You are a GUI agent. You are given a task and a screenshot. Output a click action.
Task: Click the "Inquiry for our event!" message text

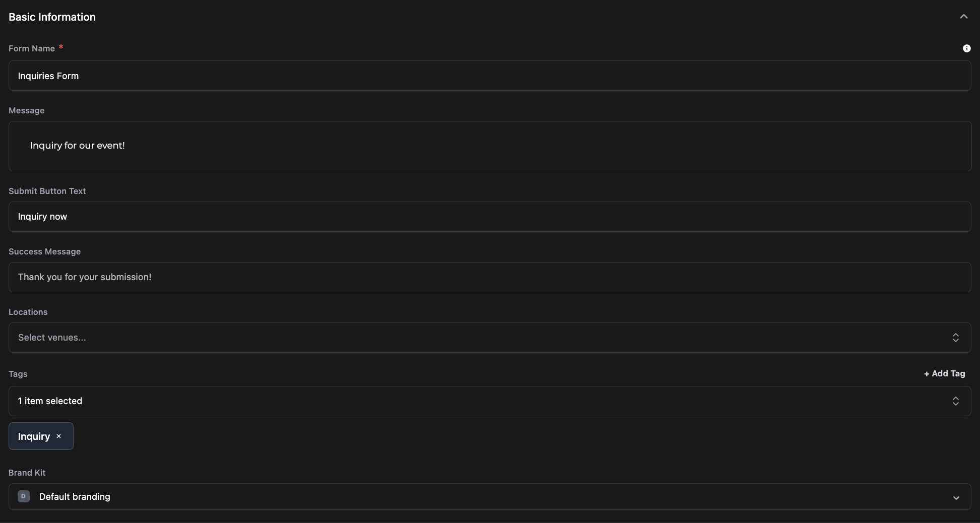pyautogui.click(x=77, y=146)
